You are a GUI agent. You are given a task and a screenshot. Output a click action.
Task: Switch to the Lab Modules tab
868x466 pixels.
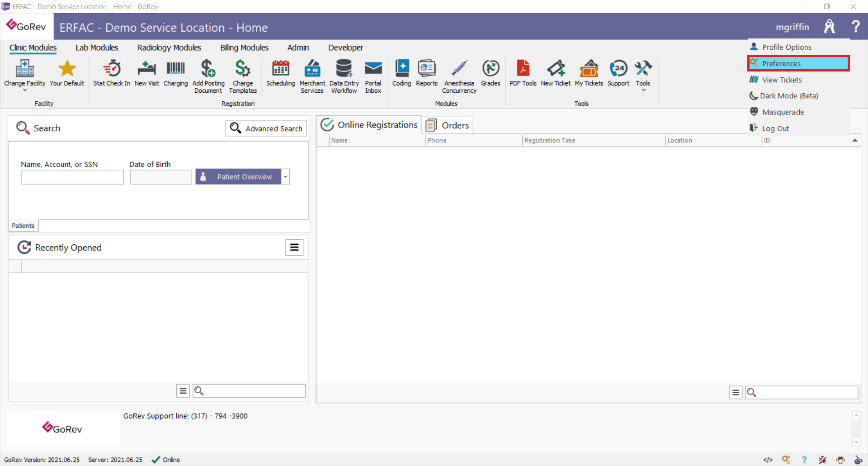tap(97, 48)
